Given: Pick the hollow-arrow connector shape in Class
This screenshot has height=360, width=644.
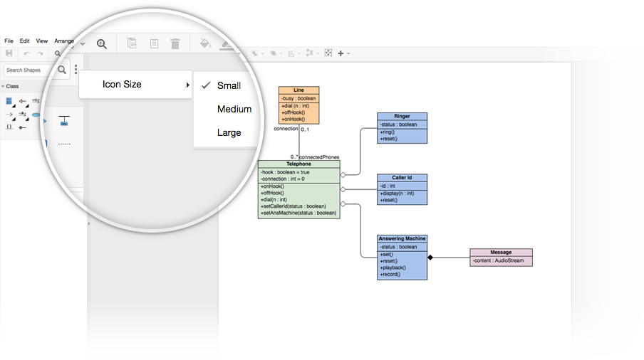Looking at the screenshot, I should [23, 101].
